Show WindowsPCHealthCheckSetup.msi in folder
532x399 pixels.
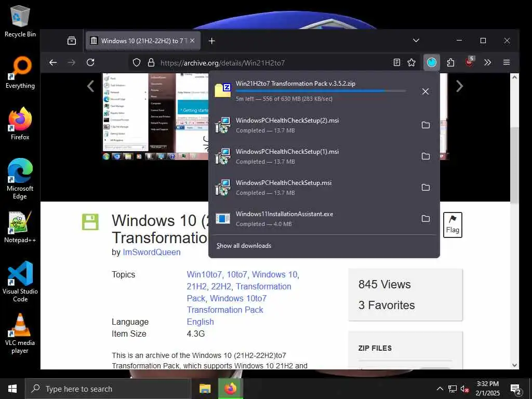425,188
